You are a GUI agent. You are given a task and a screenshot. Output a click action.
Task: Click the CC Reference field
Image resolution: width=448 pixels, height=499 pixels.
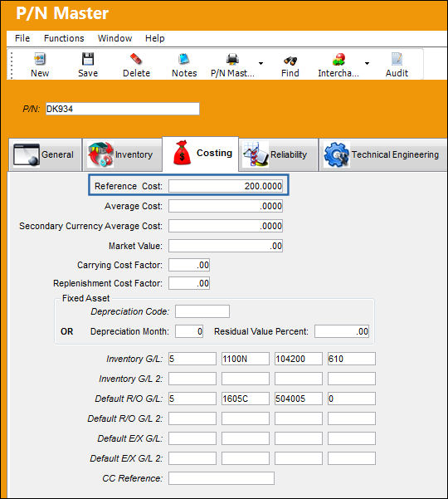click(222, 478)
